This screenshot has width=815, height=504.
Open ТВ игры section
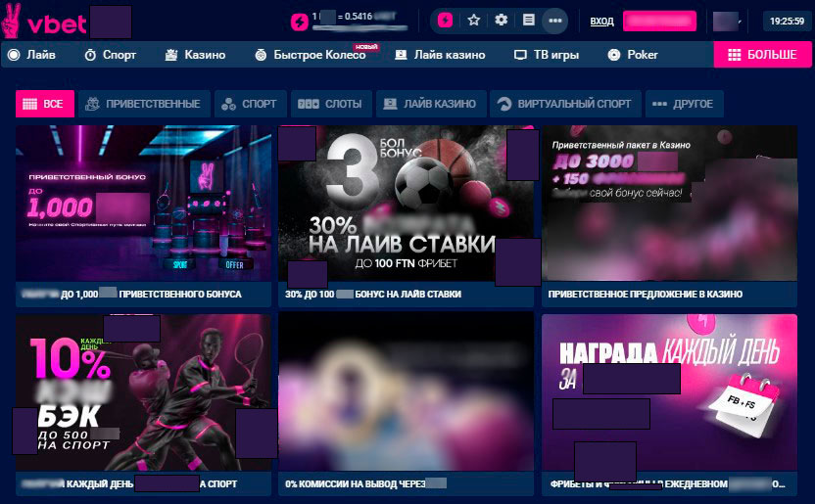[x=547, y=55]
